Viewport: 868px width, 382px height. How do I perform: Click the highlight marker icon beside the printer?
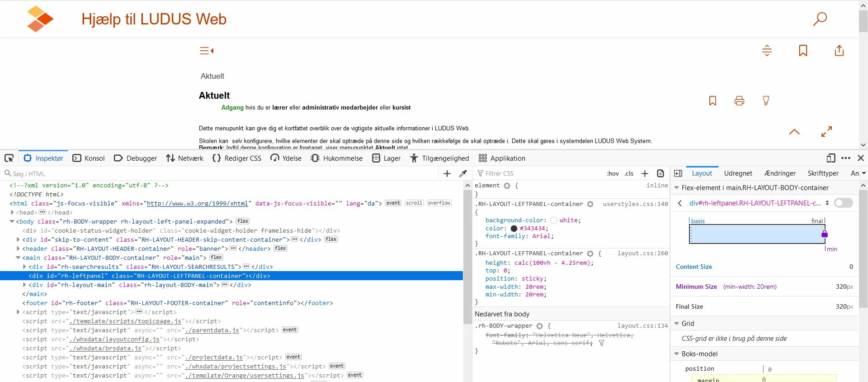766,100
